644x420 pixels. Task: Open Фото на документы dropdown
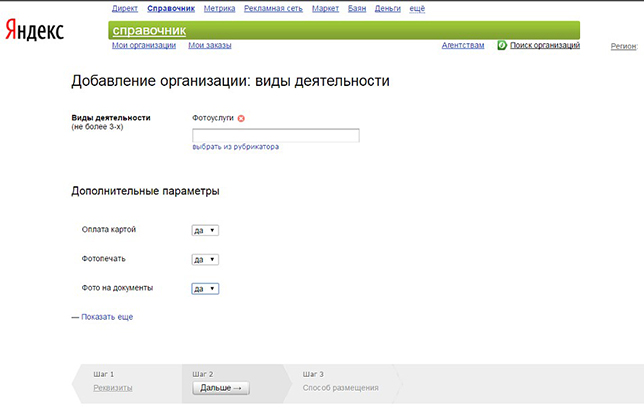205,289
